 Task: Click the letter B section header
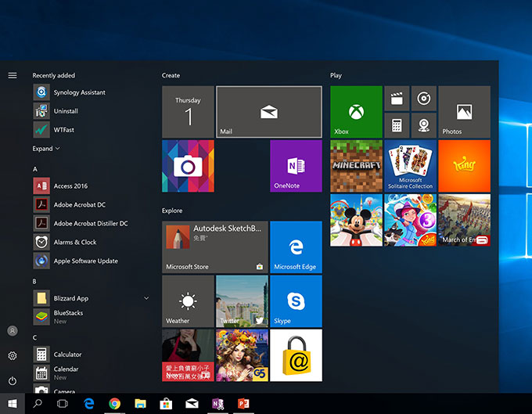34,281
